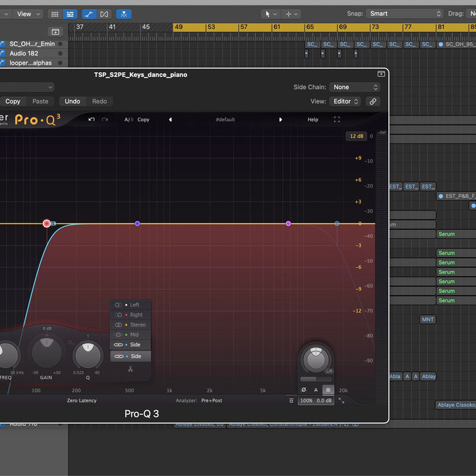Click the previous preset arrow
This screenshot has height=476, width=476.
pos(170,120)
